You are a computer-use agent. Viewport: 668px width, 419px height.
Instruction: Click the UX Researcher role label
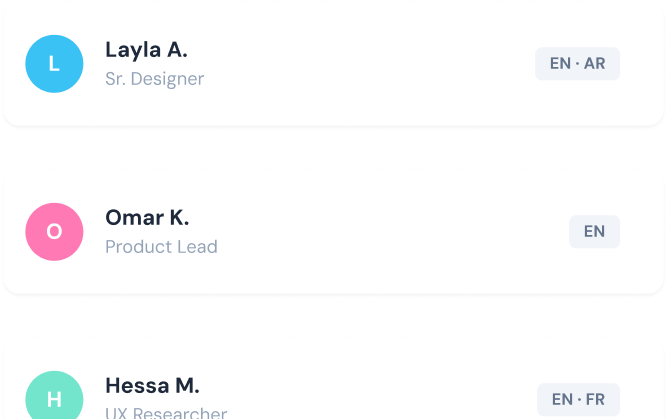click(166, 412)
